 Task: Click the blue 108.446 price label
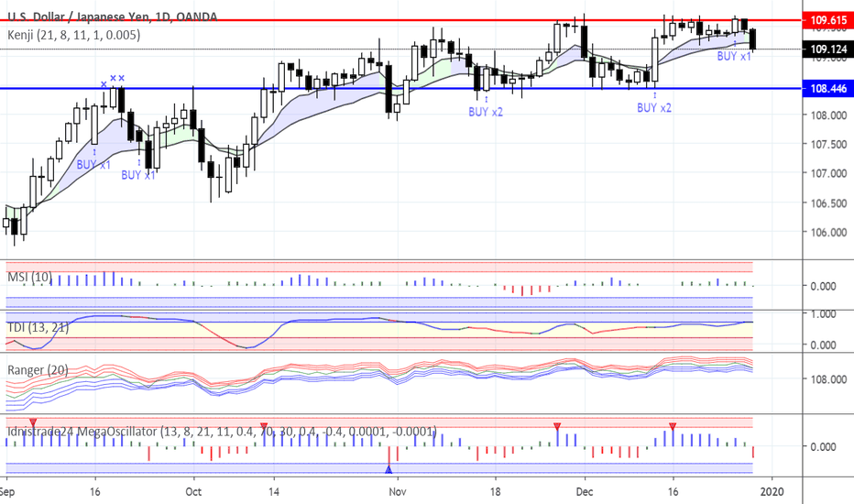[x=827, y=89]
